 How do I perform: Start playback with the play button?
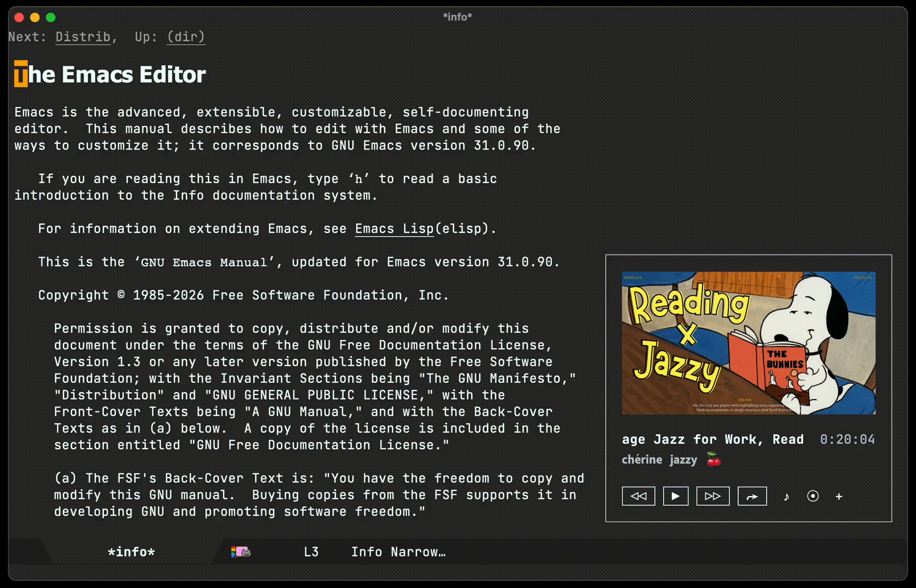[x=676, y=496]
